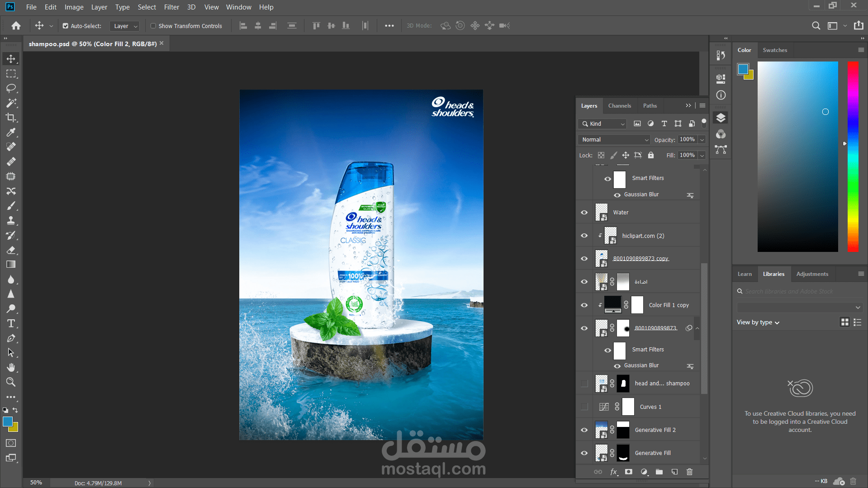
Task: Activate the Pen tool
Action: (11, 338)
